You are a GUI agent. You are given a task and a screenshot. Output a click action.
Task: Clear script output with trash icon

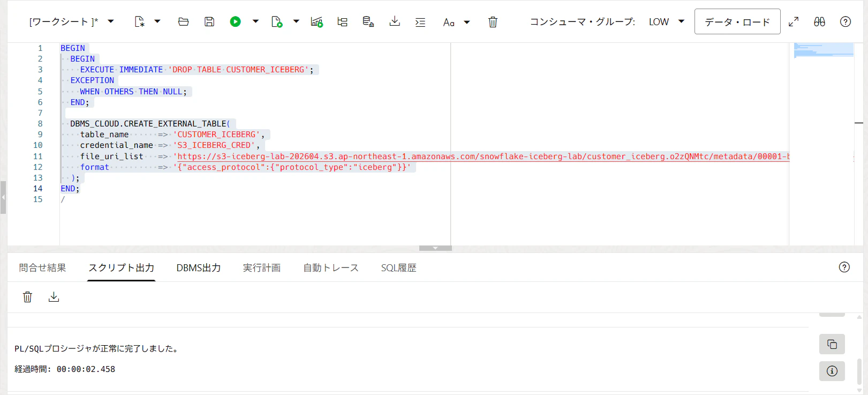tap(27, 297)
